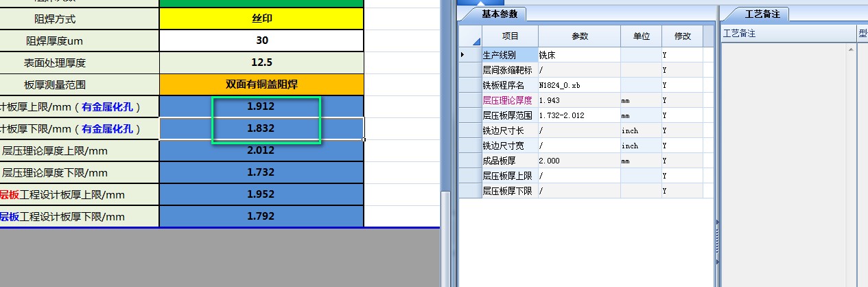Edit the 铣床 parameter cell

(x=579, y=54)
